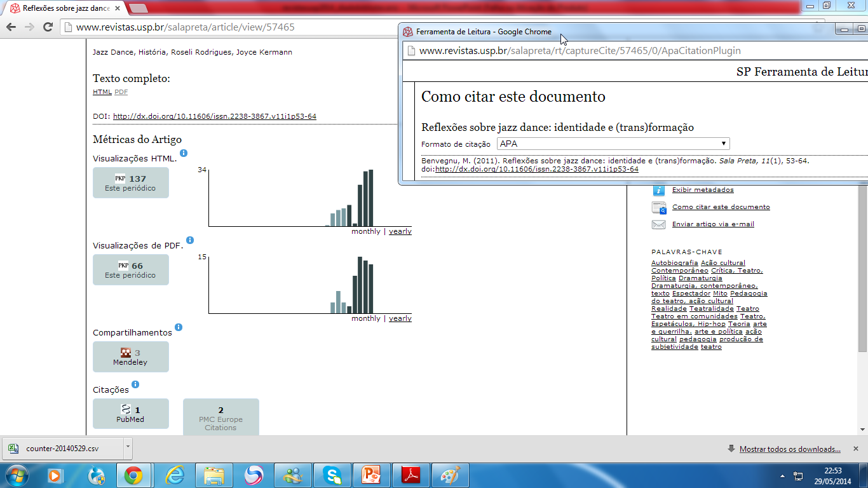Click info icon next to Visualizações de PDF

click(x=190, y=240)
